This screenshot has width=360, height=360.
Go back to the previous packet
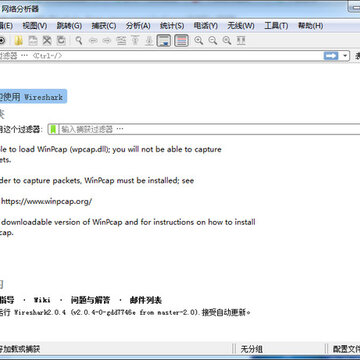pyautogui.click(x=93, y=41)
